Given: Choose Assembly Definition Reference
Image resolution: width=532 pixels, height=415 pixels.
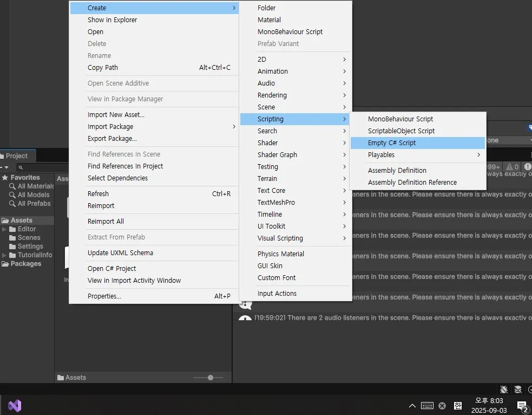Looking at the screenshot, I should [x=418, y=183].
